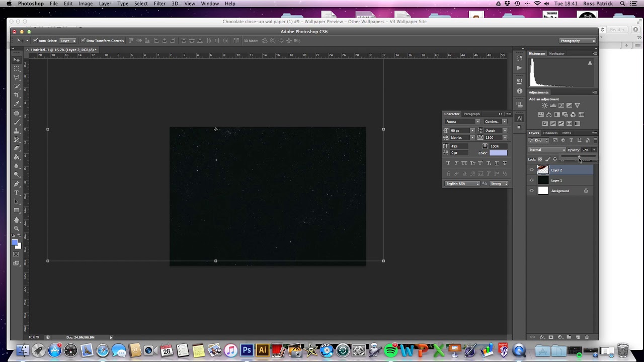Select the Path Selection tool
The width and height of the screenshot is (644, 362).
[x=17, y=201]
